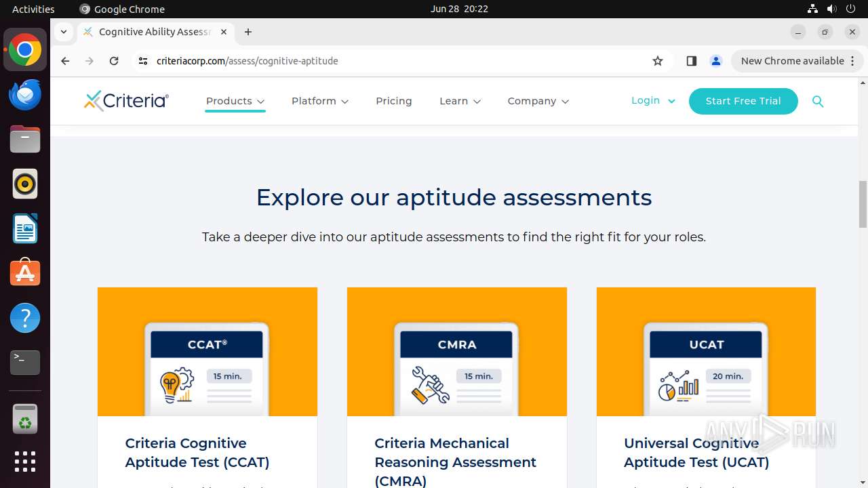The width and height of the screenshot is (868, 488).
Task: Click the Criteria logo
Action: 126,101
